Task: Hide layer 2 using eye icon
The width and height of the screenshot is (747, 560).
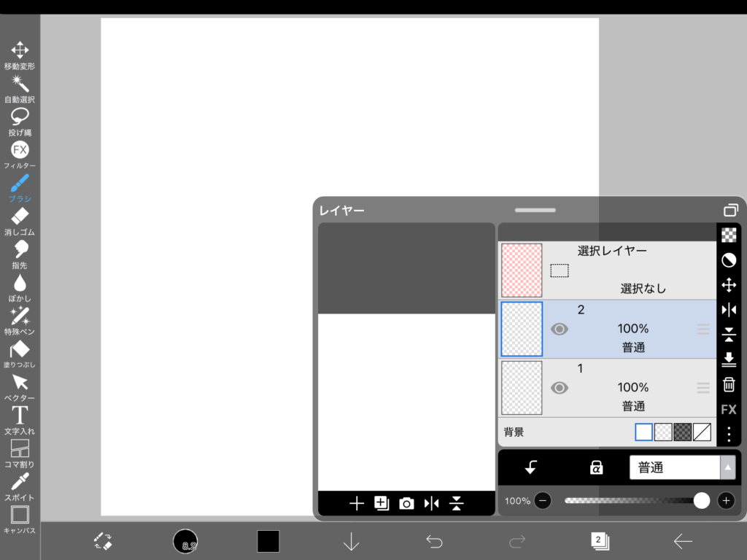Action: 560,330
